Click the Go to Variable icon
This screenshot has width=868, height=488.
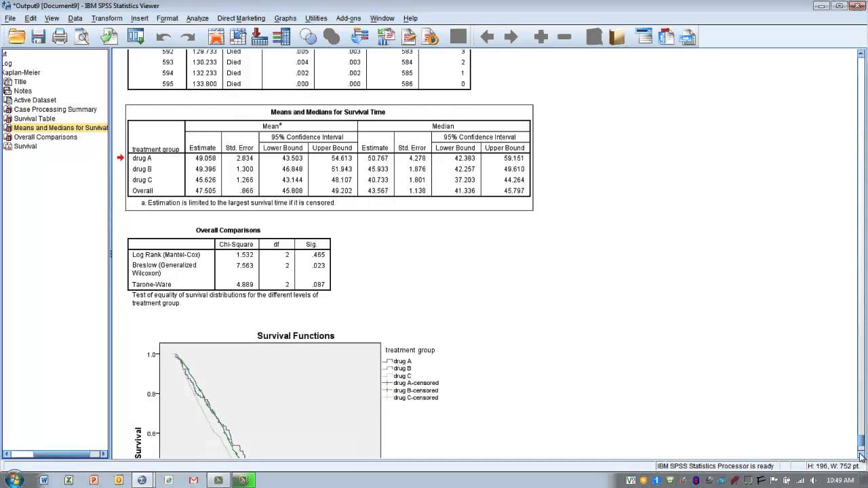coord(259,37)
